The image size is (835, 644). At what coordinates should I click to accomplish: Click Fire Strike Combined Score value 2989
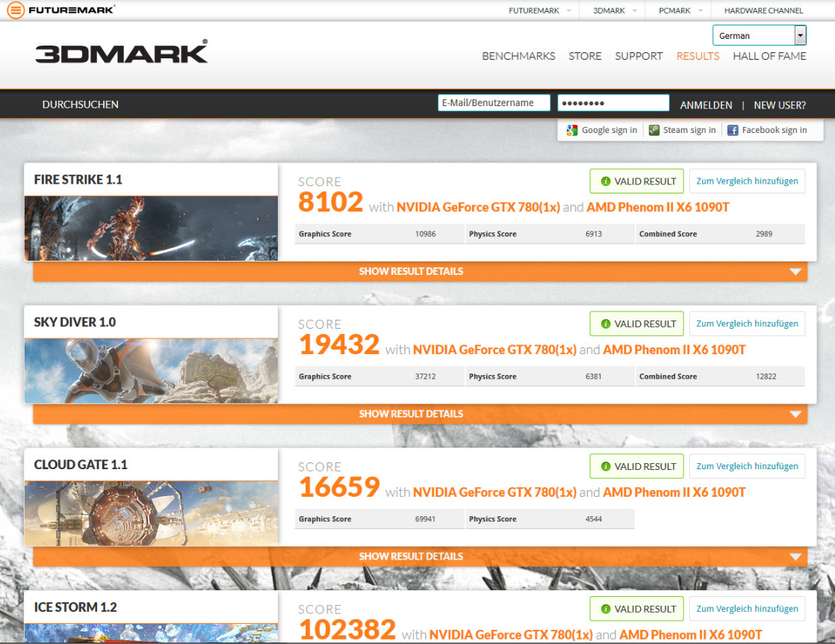tap(763, 234)
